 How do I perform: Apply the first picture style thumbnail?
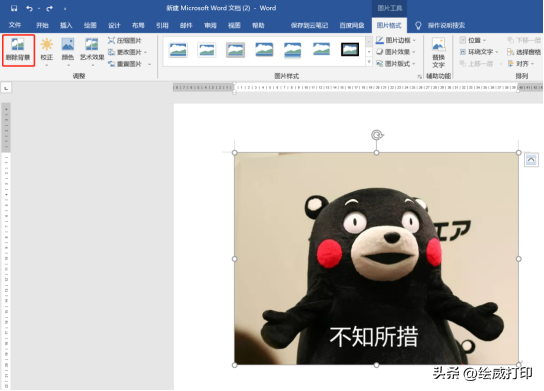click(x=178, y=50)
